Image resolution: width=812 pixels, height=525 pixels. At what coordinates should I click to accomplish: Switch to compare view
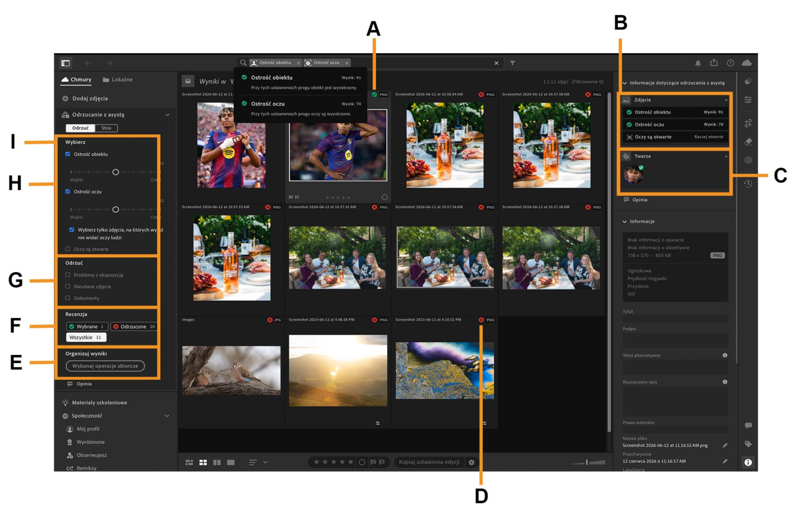[217, 462]
